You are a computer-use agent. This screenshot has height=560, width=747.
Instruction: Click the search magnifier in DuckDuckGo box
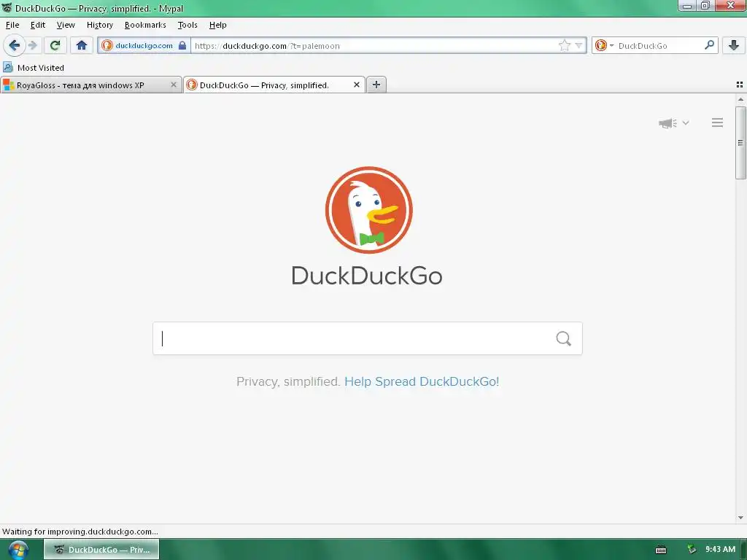[564, 338]
